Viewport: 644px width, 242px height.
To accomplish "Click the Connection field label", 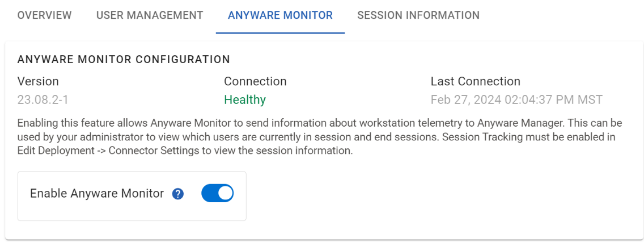I will pyautogui.click(x=255, y=81).
